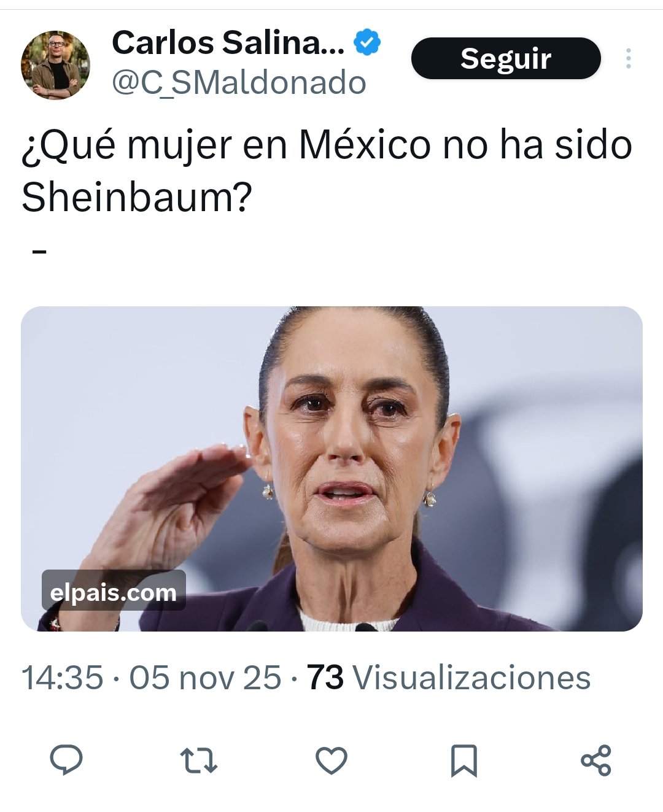663x812 pixels.
Task: Retweet this post using the repost icon
Action: tap(199, 760)
